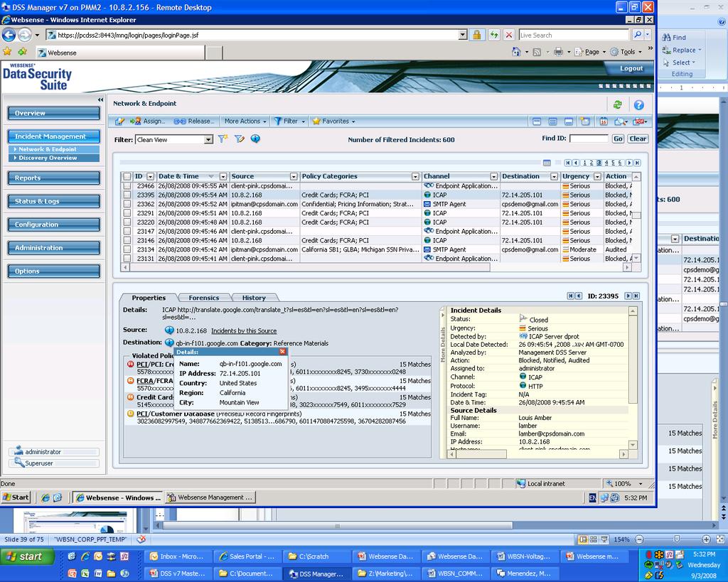728x582 pixels.
Task: Open the Channel column filter dropdown
Action: (493, 177)
